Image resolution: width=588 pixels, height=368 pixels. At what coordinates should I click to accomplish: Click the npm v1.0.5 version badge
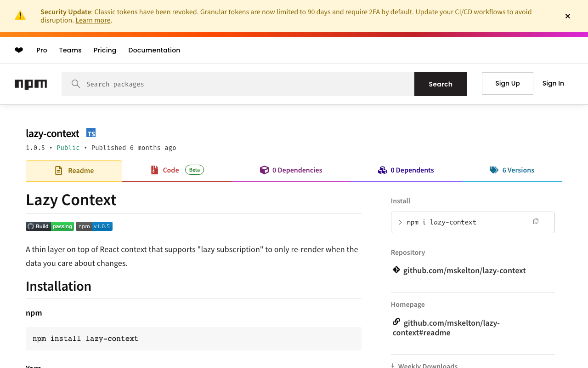[x=94, y=226]
